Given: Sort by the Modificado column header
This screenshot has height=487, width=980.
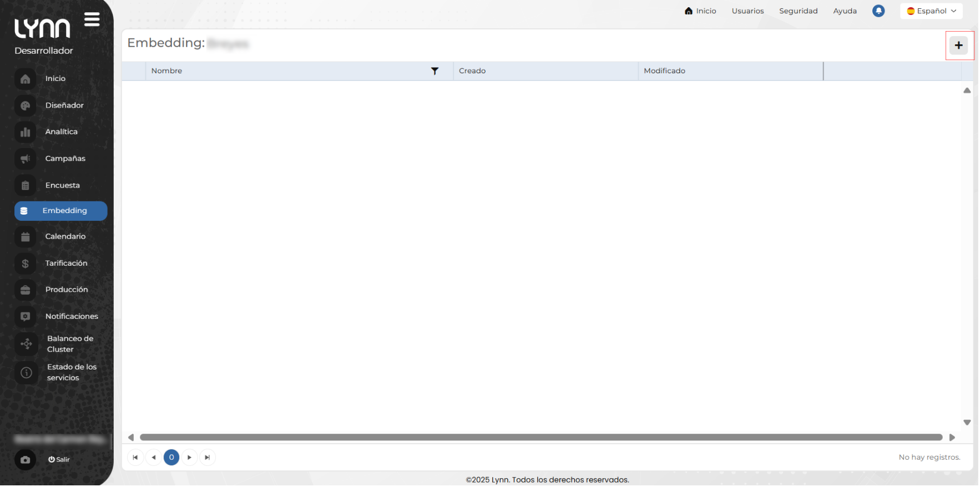Looking at the screenshot, I should 664,71.
